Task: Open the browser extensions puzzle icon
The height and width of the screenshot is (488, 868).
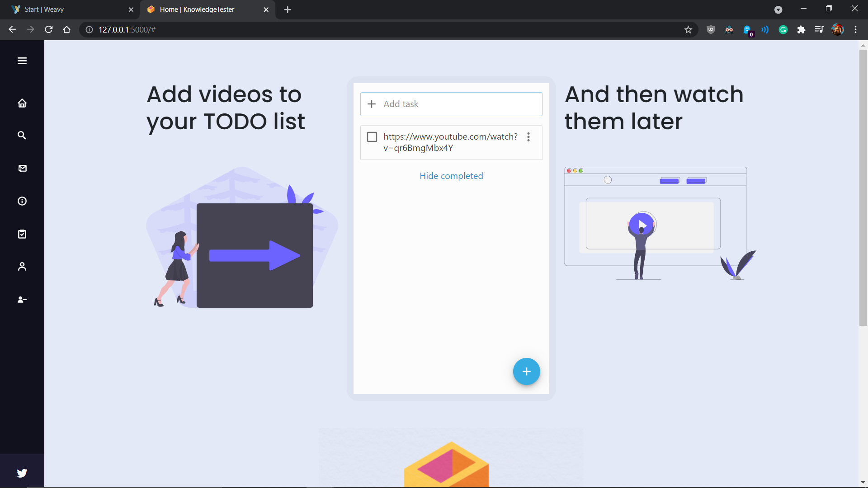Action: coord(801,30)
